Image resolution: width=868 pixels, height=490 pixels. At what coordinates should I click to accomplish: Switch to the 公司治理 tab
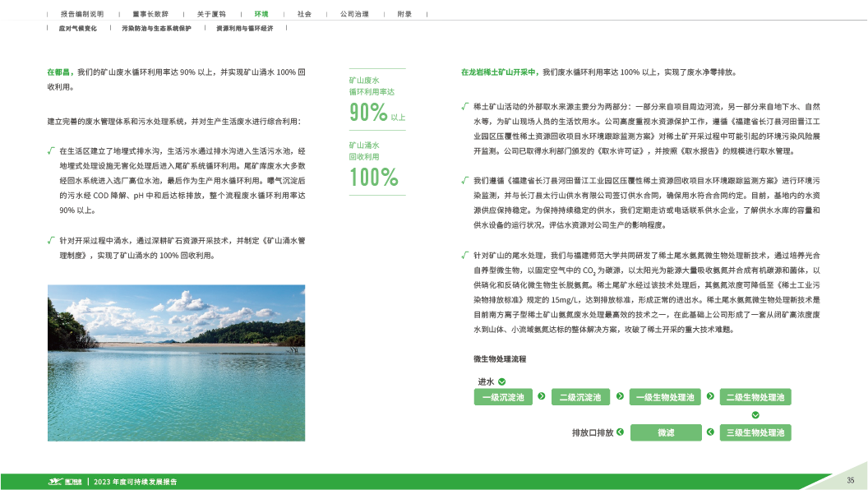click(354, 15)
